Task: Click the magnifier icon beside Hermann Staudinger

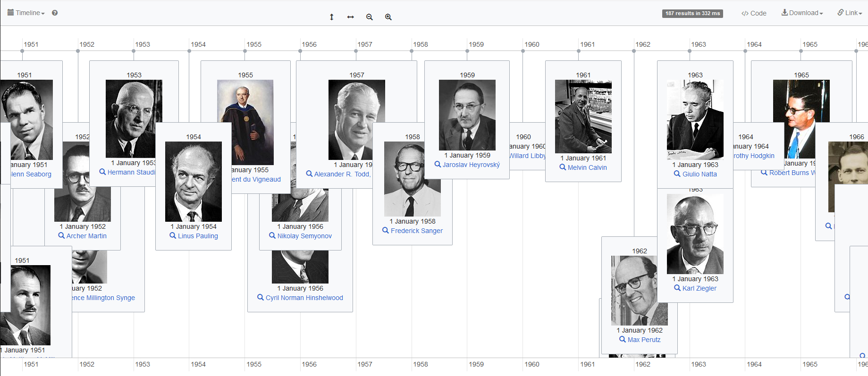Action: (x=102, y=172)
